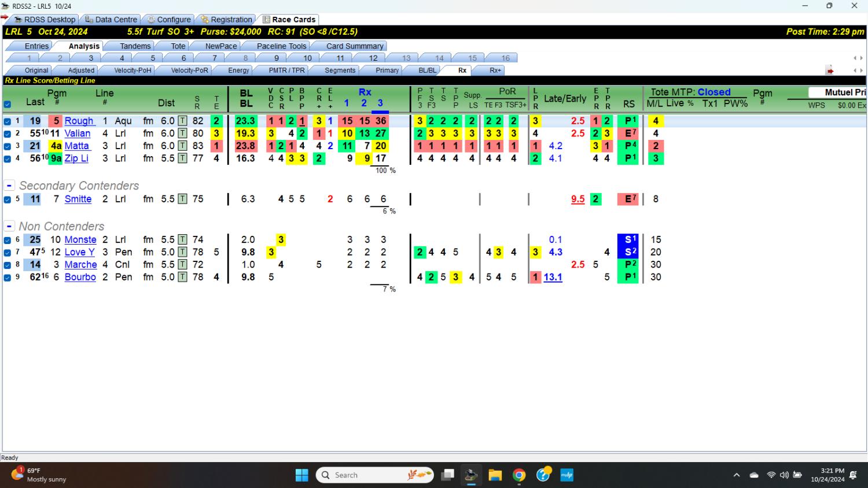Screen dimensions: 868x488
Task: Switch to the Data Centre tab
Action: tap(111, 19)
